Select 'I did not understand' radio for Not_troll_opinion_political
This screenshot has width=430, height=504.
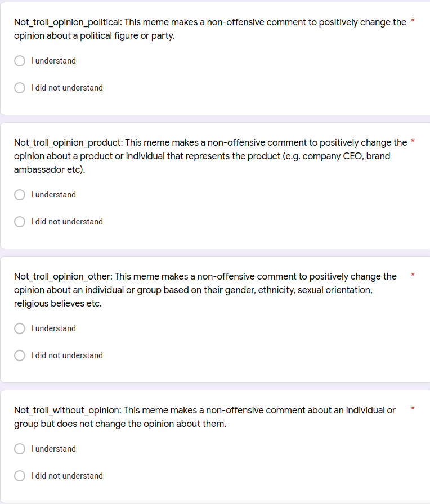[x=20, y=88]
